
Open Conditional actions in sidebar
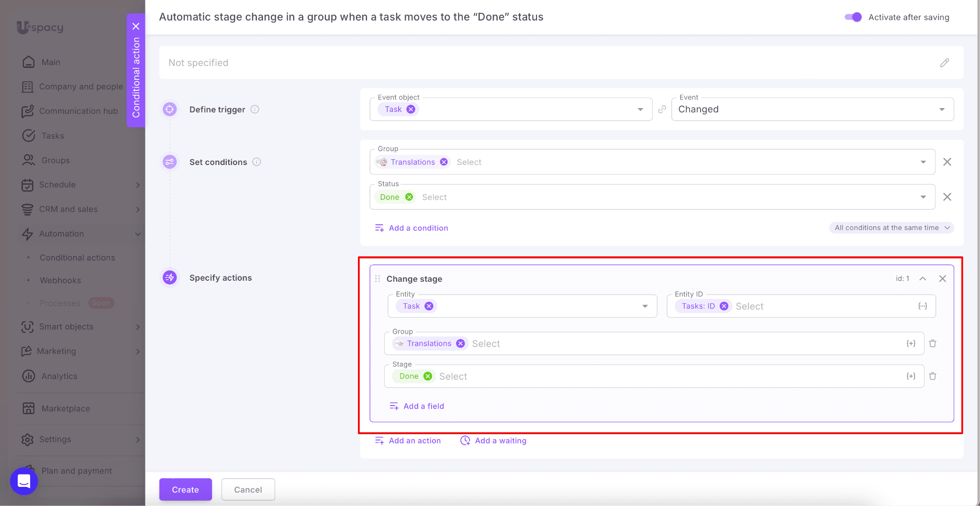77,258
